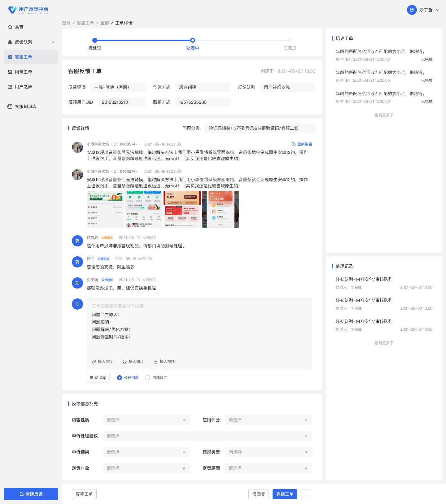Image resolution: width=446 pixels, height=504 pixels.
Task: Click the 废弃工单 button
Action: (84, 494)
